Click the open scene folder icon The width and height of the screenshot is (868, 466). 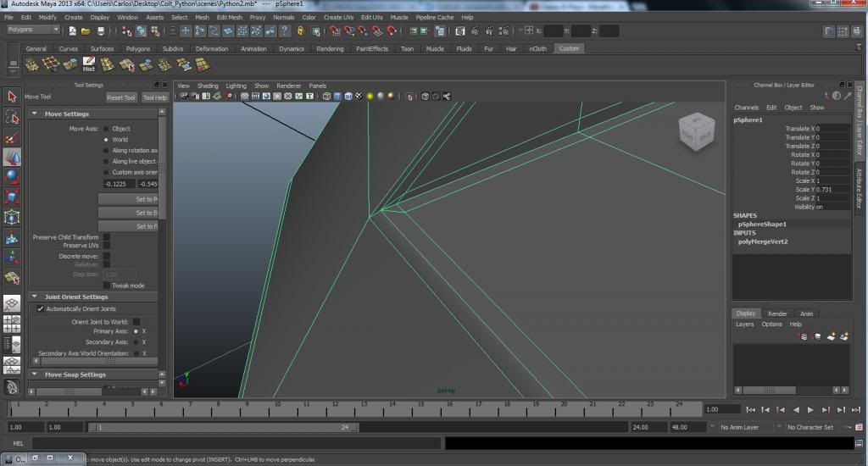[x=86, y=31]
